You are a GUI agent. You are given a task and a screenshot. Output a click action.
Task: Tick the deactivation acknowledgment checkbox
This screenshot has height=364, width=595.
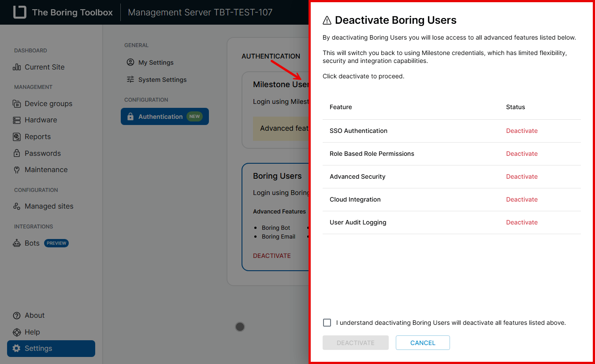click(x=327, y=323)
